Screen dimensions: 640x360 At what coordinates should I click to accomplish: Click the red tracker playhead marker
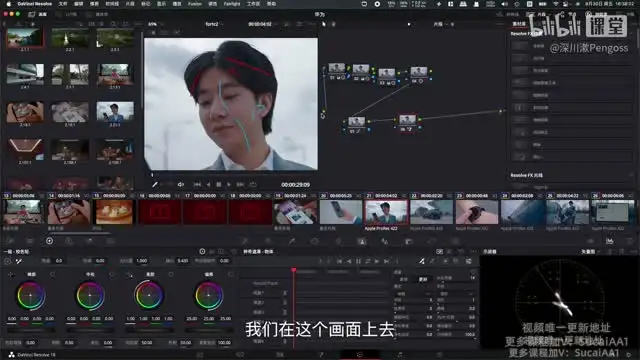tap(293, 270)
